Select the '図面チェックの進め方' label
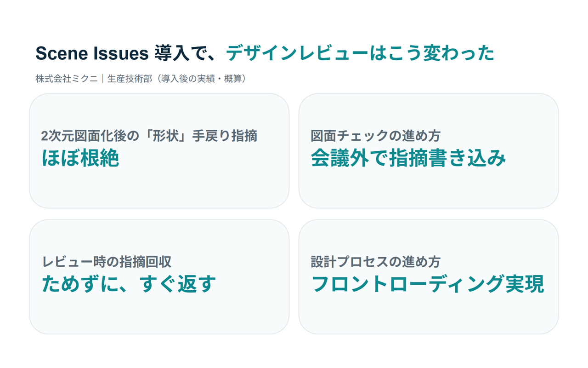The height and width of the screenshot is (368, 588). tap(375, 136)
